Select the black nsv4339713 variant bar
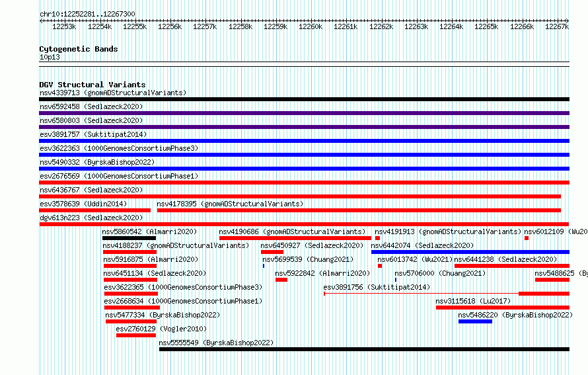The height and width of the screenshot is (375, 588). pyautogui.click(x=304, y=99)
